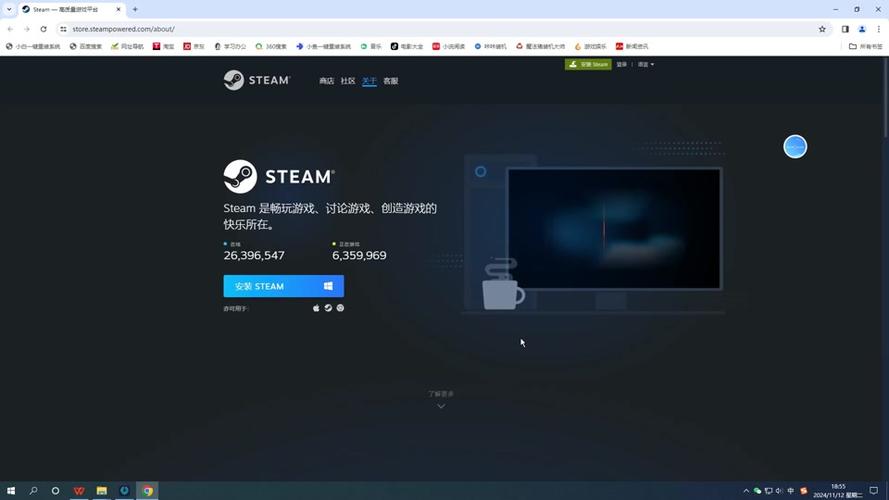Screen dimensions: 889x500
Task: Open the 百度搜索 bookmark
Action: [x=86, y=46]
